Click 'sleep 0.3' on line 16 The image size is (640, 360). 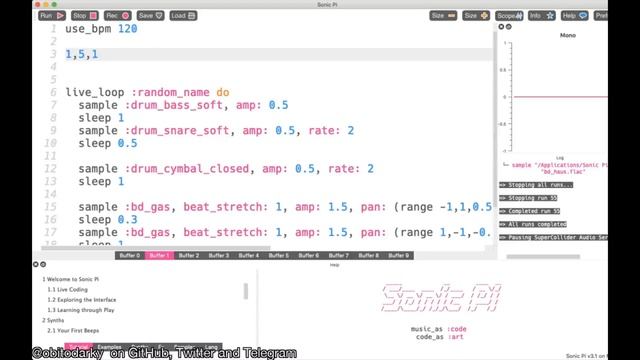108,220
